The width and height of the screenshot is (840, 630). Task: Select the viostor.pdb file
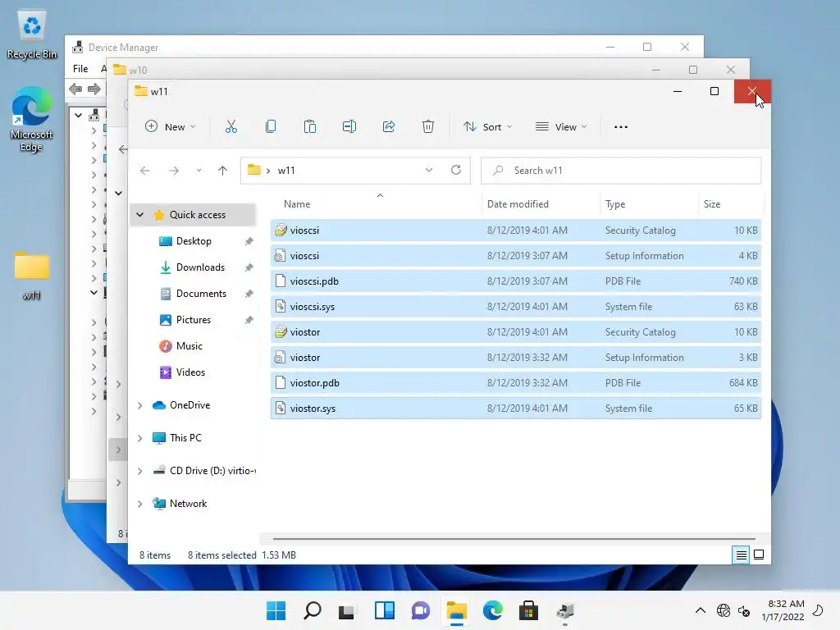(x=515, y=383)
